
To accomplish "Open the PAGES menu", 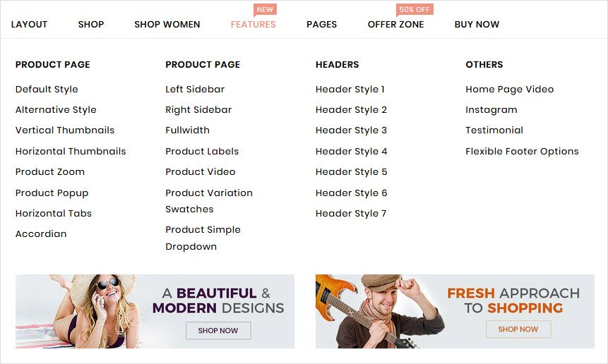I will tap(321, 25).
